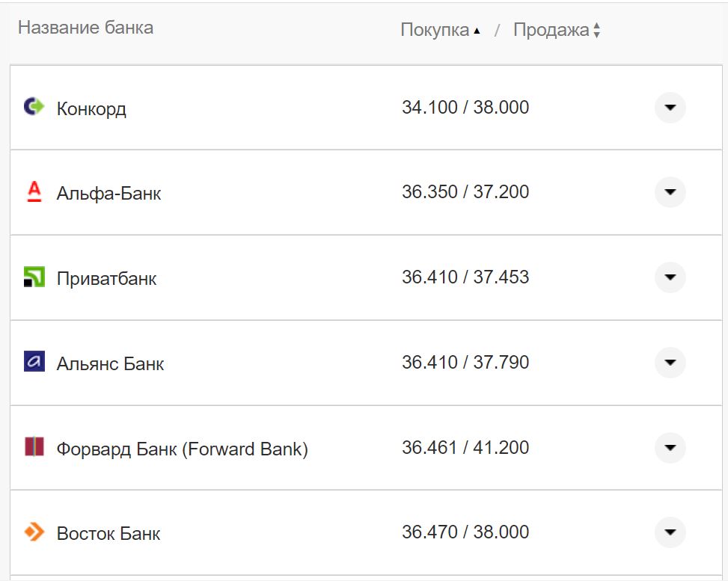
Task: Click the Название банка column label
Action: pyautogui.click(x=86, y=28)
